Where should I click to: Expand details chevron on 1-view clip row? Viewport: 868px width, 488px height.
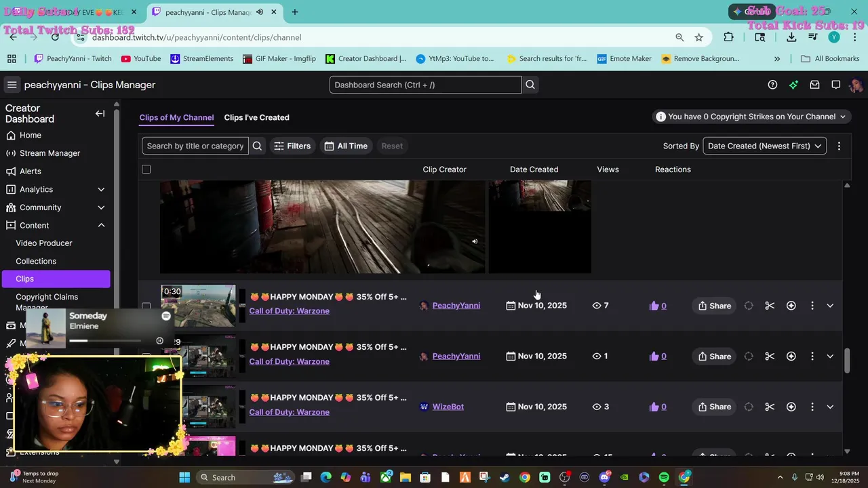pos(830,356)
